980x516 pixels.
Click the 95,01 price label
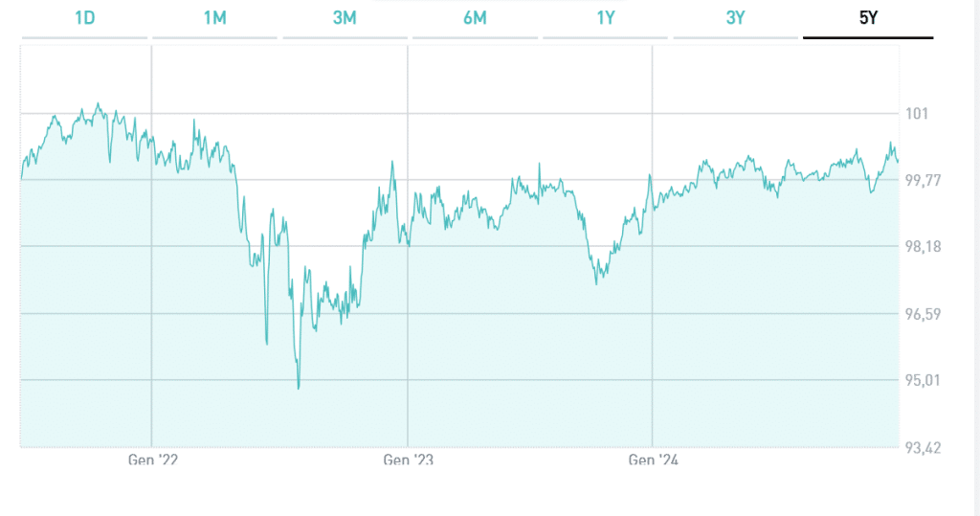coord(924,380)
